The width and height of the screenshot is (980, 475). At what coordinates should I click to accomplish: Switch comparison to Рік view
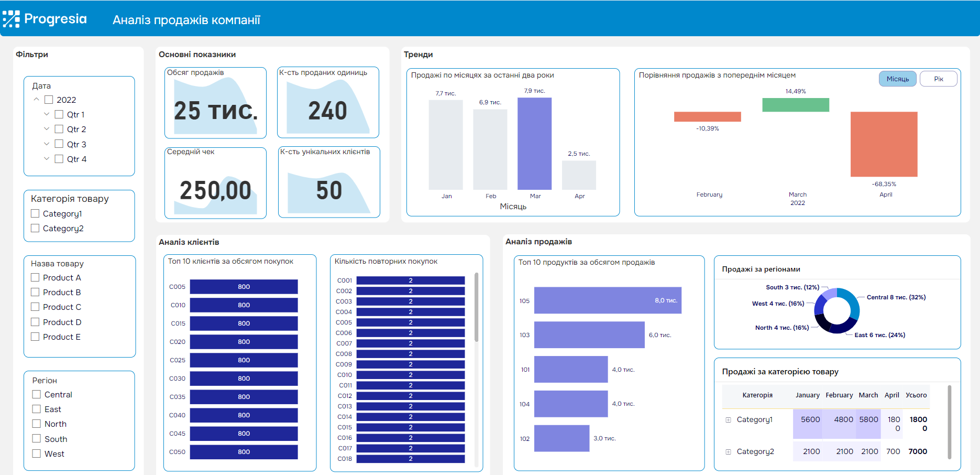[x=939, y=79]
